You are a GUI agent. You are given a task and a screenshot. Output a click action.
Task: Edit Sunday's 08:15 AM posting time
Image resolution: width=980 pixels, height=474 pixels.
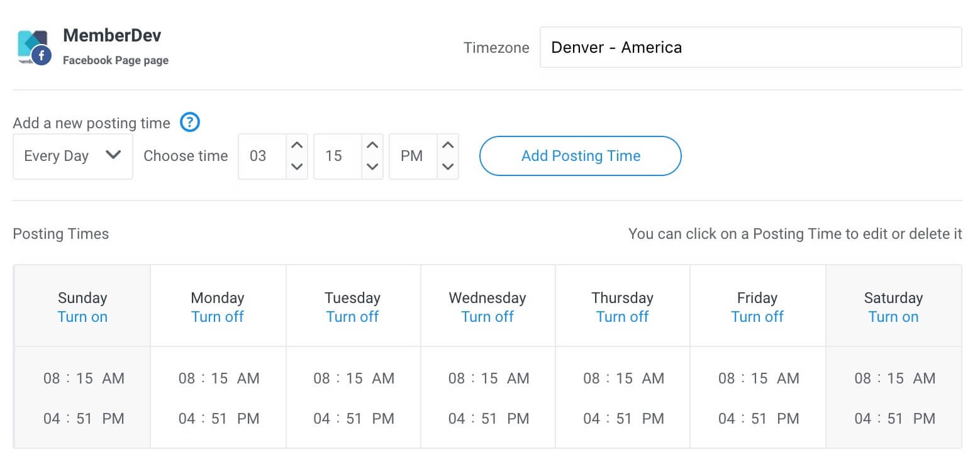(x=84, y=378)
